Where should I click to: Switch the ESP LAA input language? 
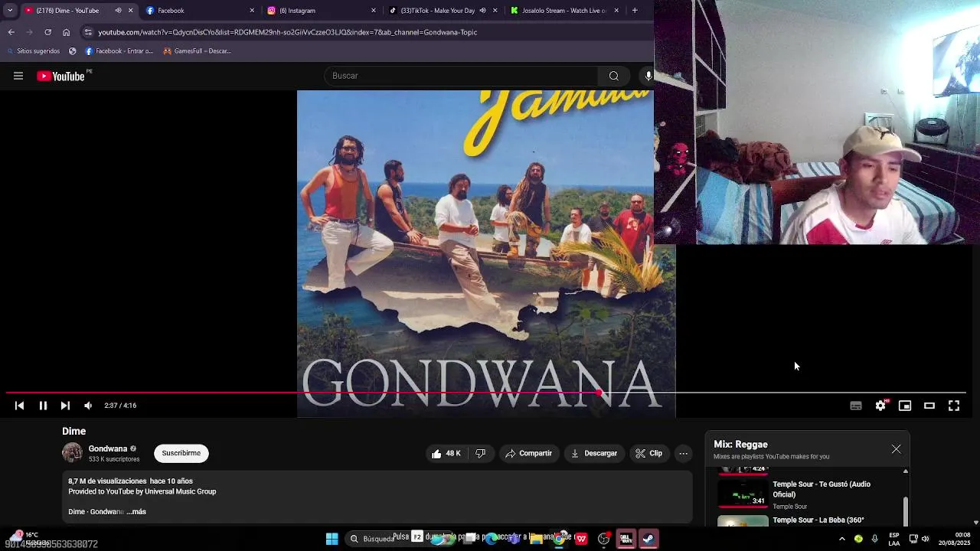[894, 539]
